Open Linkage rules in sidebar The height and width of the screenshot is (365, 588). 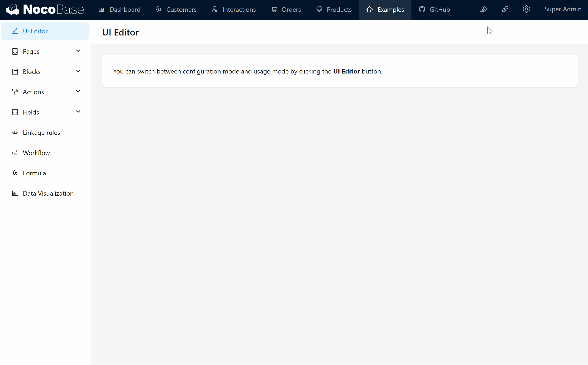pyautogui.click(x=41, y=132)
